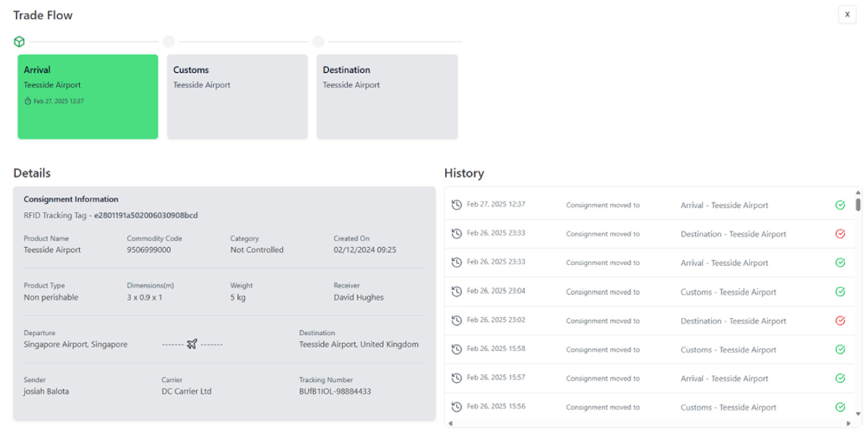Click carrier DC Carrier Ltd

[186, 391]
